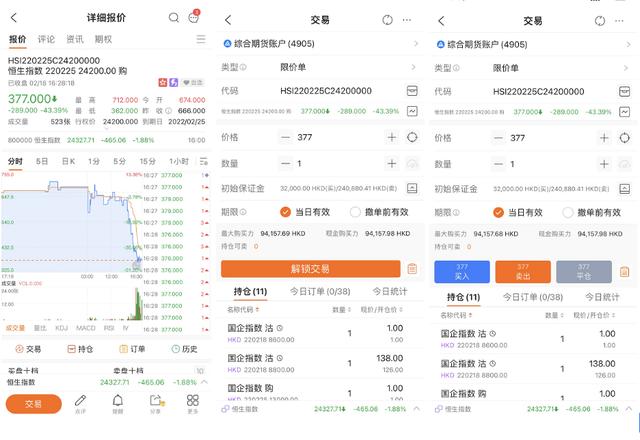Sort by 名称代码 on middle holdings list

(243, 310)
